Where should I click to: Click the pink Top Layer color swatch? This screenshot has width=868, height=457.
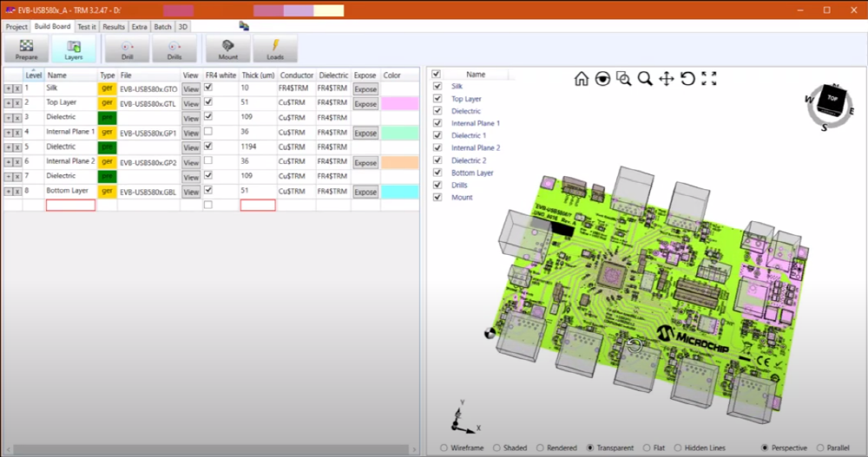(399, 103)
